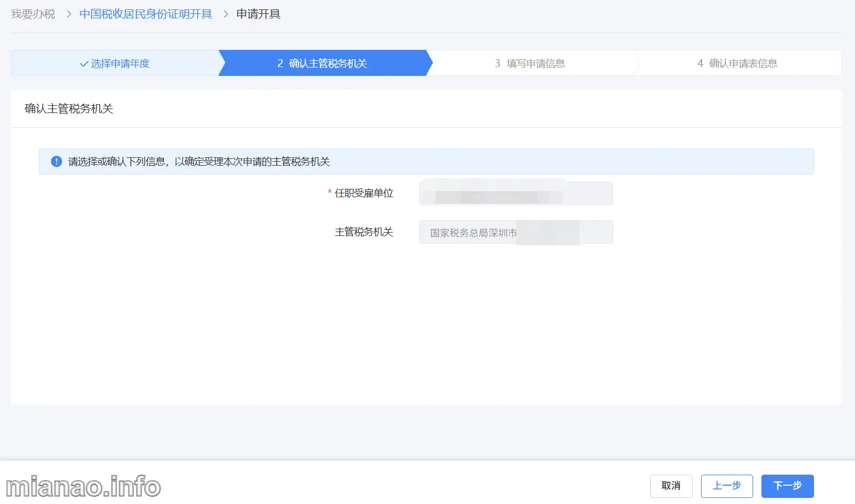Click the 申请开具 breadcrumb item

(x=258, y=14)
